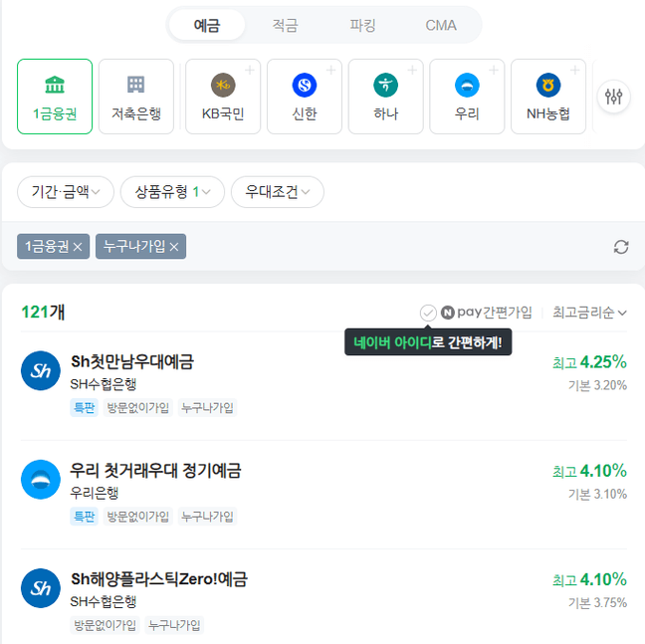Filter by 우리 bank
The image size is (645, 644).
coord(467,97)
